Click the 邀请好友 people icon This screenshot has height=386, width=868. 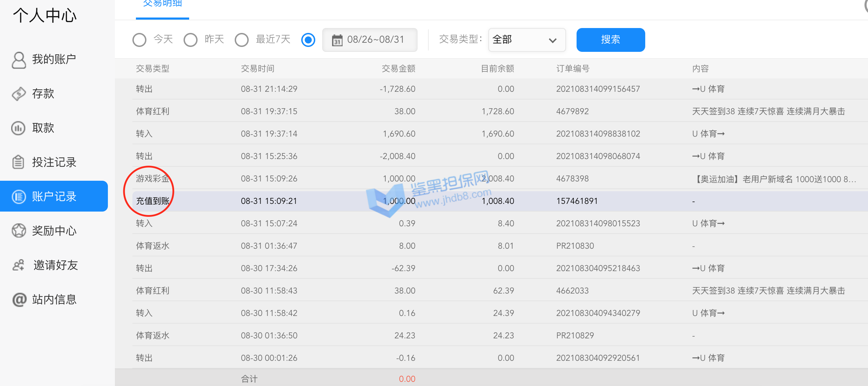(x=19, y=265)
